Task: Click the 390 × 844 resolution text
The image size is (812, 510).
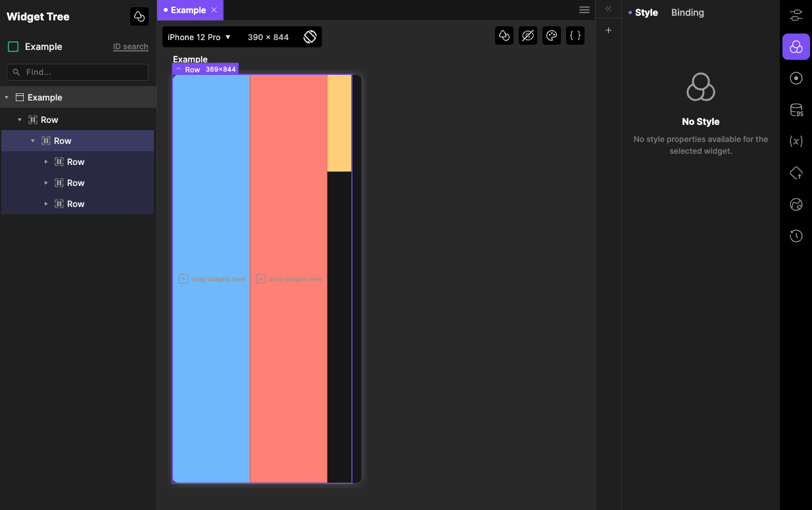Action: pyautogui.click(x=268, y=37)
